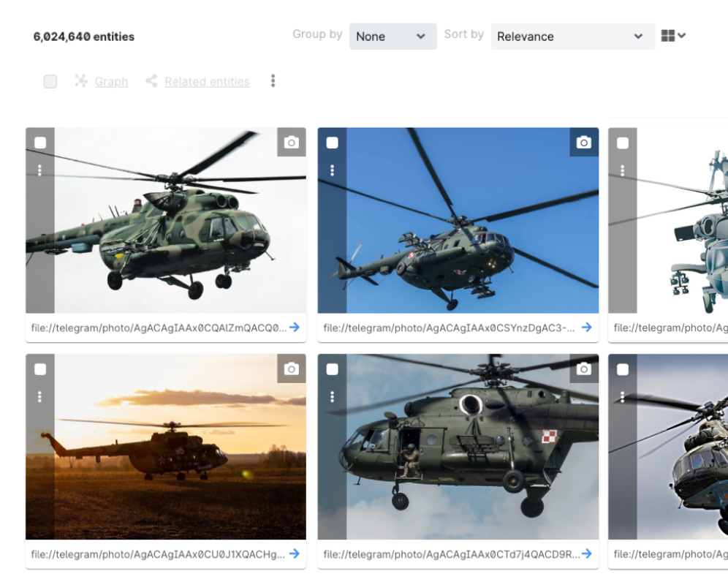
Task: Click the Graph network icon
Action: click(x=81, y=81)
